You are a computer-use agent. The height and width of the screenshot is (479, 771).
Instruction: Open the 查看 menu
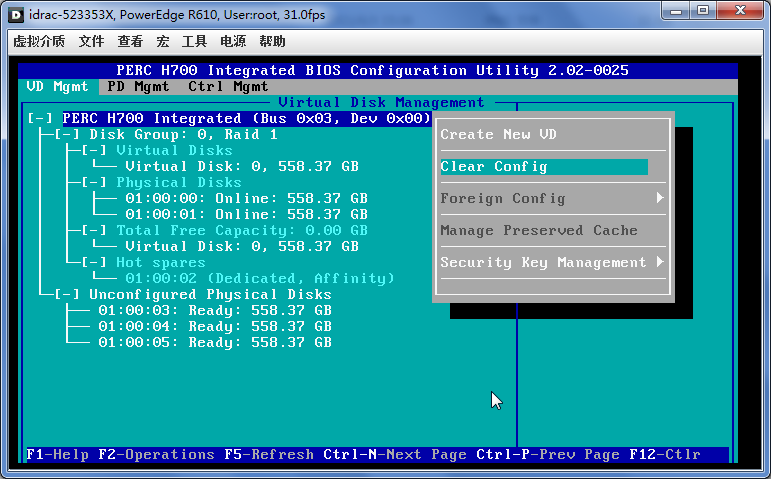point(130,41)
